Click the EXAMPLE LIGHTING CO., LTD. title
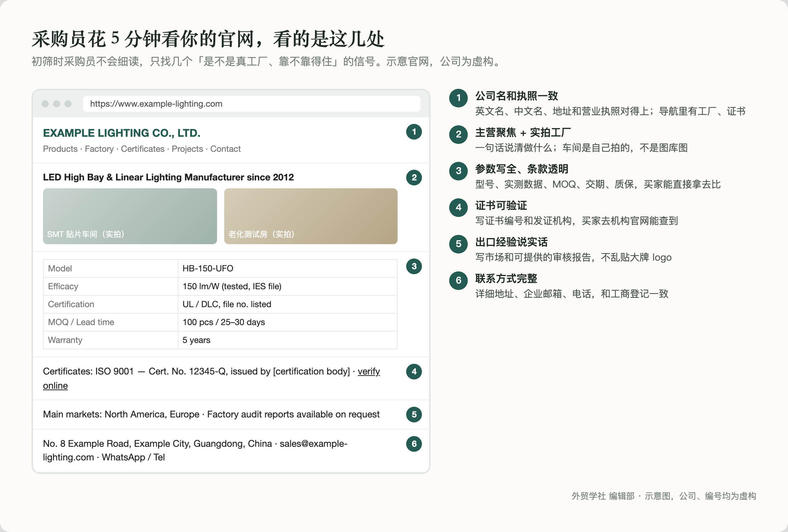 [122, 133]
